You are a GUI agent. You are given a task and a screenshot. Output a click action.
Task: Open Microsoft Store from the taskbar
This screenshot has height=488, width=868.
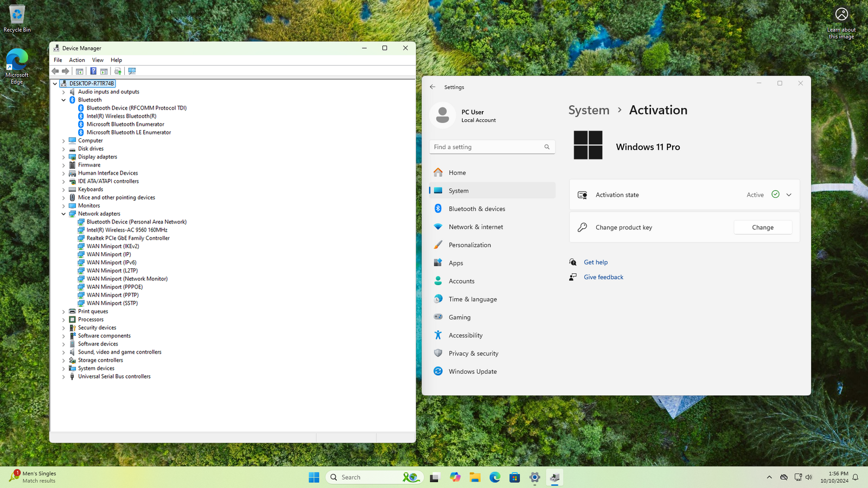pyautogui.click(x=515, y=477)
